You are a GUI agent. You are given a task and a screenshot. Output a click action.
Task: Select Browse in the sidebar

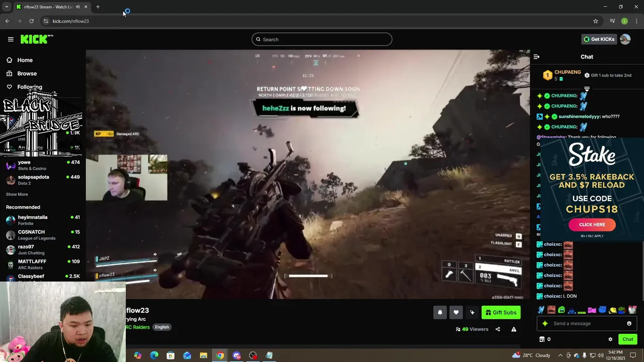point(27,73)
